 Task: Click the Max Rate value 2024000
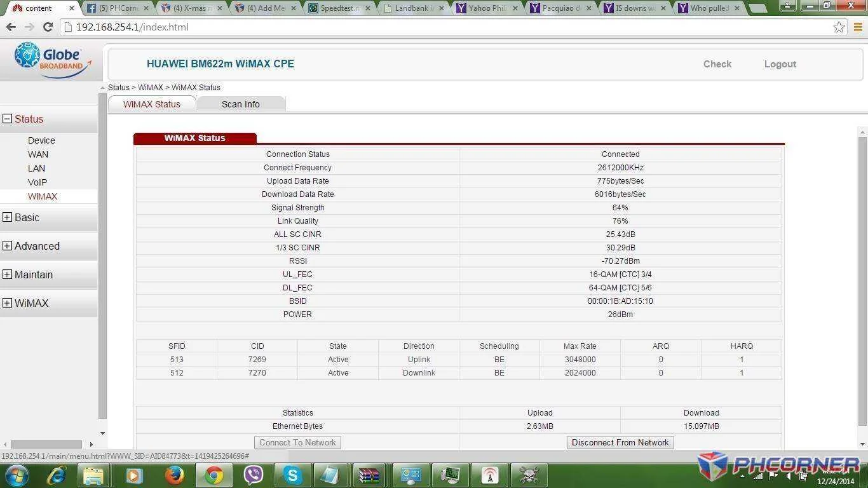point(580,373)
